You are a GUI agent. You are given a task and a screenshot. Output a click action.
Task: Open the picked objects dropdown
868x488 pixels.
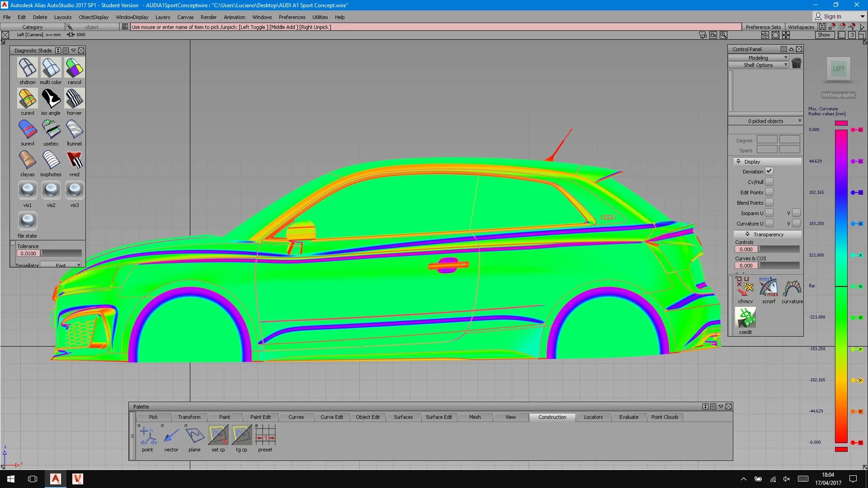point(765,121)
